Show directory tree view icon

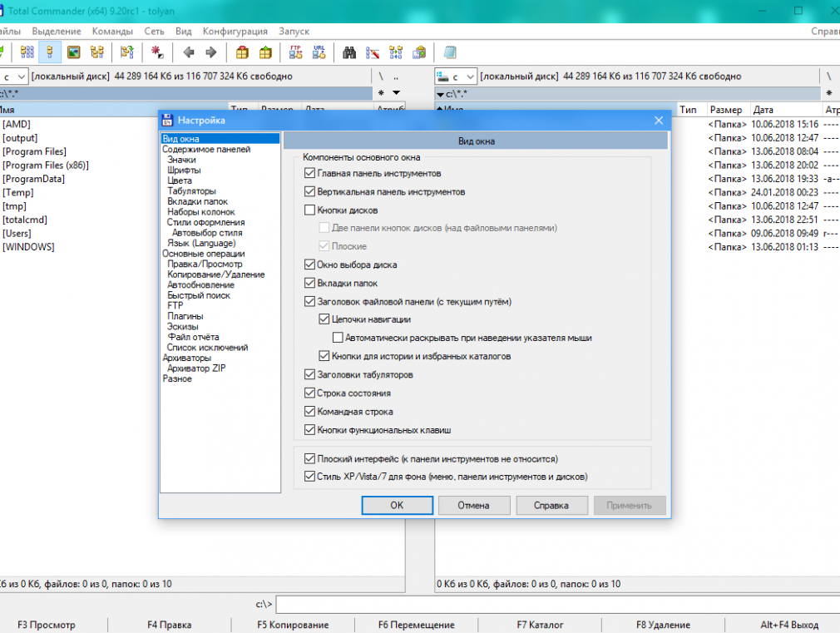tap(97, 52)
